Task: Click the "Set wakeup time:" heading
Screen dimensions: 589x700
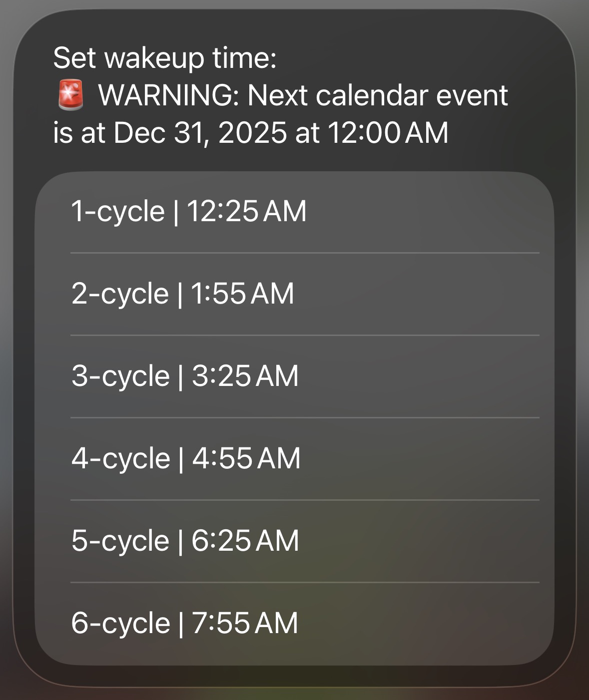Action: (165, 57)
